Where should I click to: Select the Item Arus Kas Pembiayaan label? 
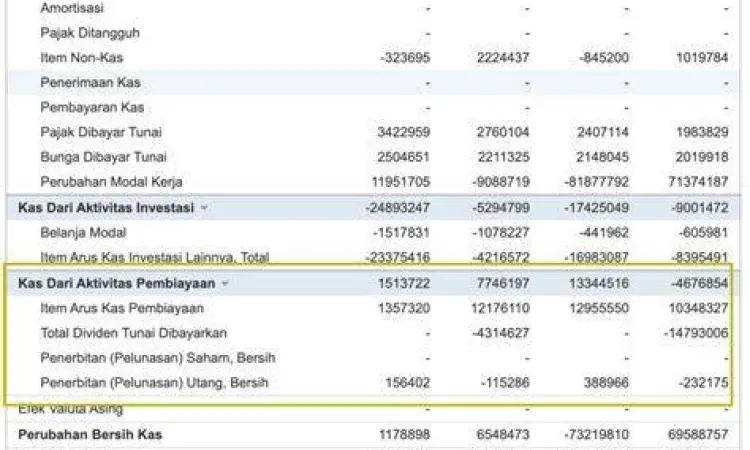(x=121, y=308)
